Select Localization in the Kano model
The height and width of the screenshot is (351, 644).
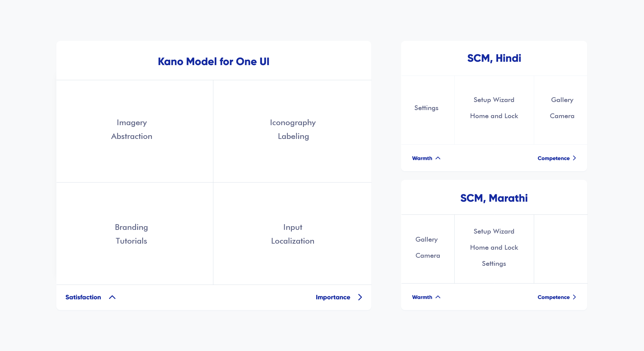(293, 241)
